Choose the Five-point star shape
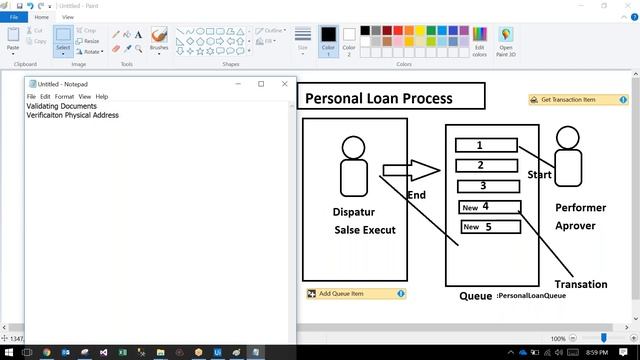Viewport: 640px width, 360px height. 200,51
